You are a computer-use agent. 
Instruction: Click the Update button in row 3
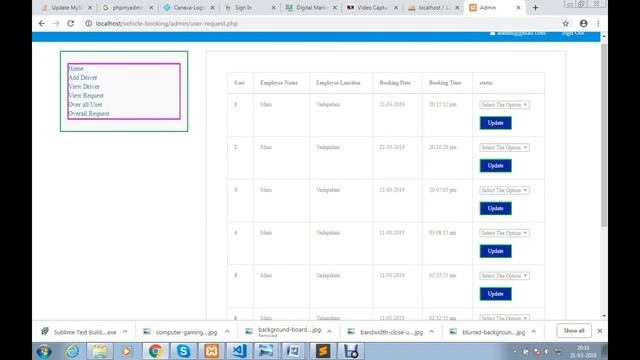point(496,209)
